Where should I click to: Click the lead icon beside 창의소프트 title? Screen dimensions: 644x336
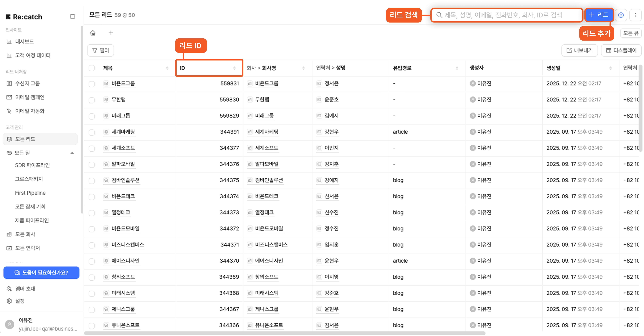coord(106,277)
